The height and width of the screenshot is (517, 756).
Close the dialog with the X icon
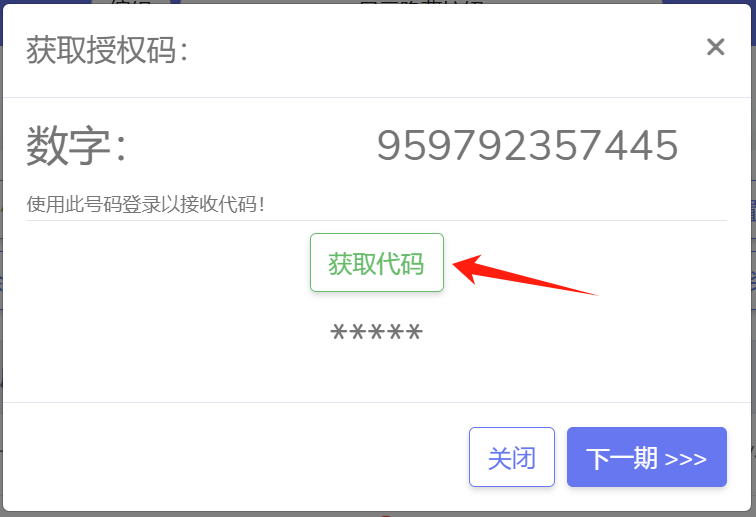pos(716,47)
